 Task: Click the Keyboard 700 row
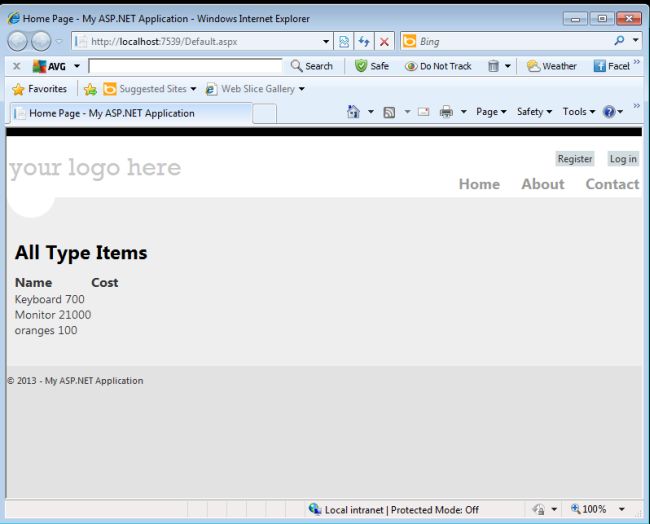tap(49, 299)
